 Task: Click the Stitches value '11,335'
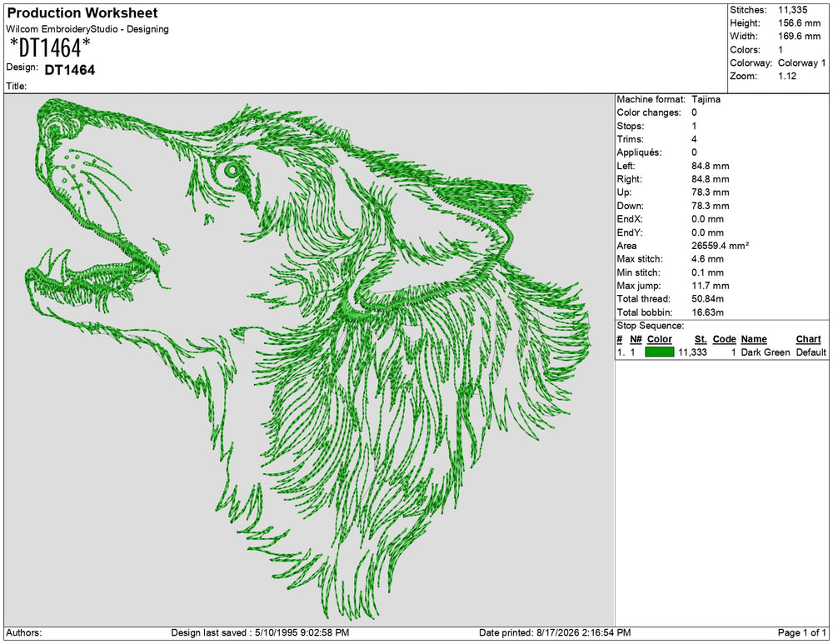pos(793,9)
